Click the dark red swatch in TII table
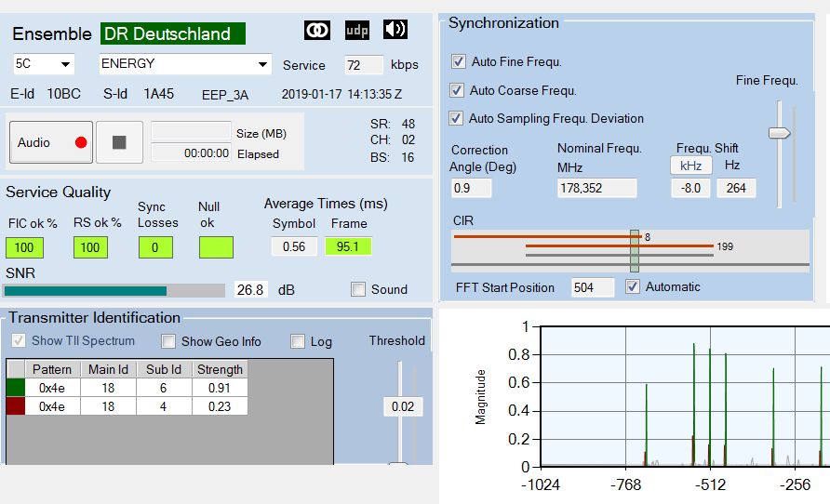Image resolution: width=830 pixels, height=504 pixels. [16, 406]
